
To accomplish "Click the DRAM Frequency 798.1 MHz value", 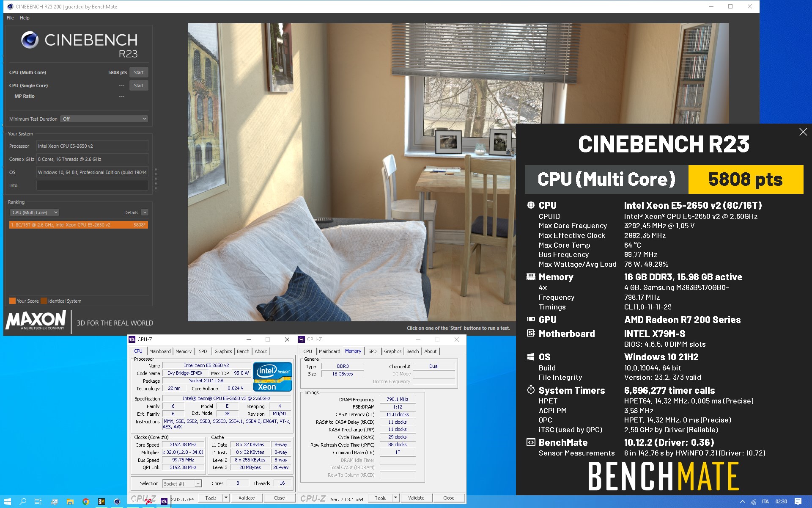I will (398, 399).
